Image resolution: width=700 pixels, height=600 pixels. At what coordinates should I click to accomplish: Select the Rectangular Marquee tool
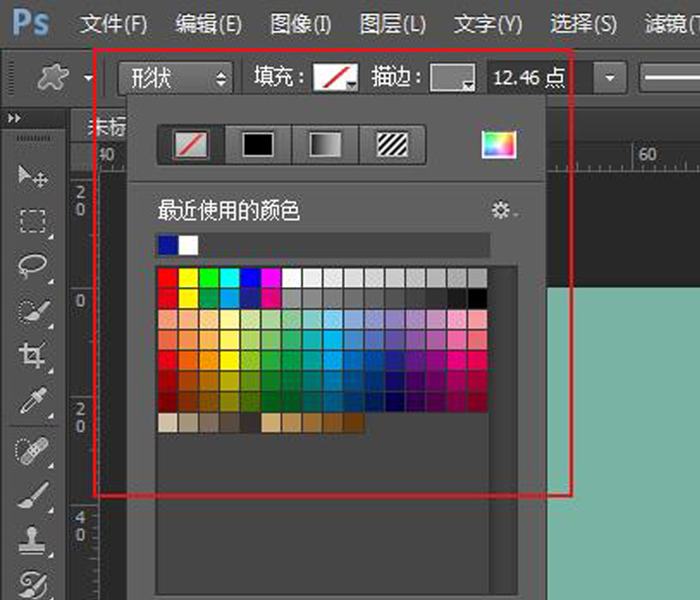(x=32, y=220)
